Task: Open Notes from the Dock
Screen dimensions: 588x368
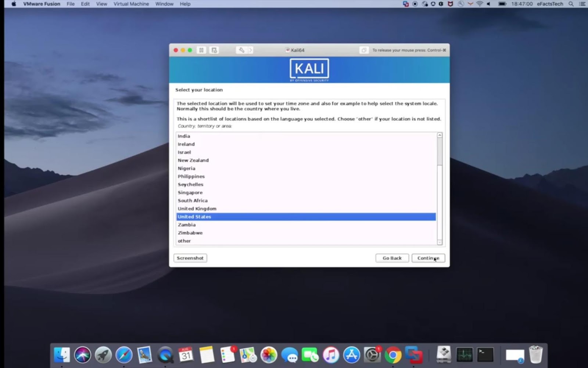Action: pos(207,355)
